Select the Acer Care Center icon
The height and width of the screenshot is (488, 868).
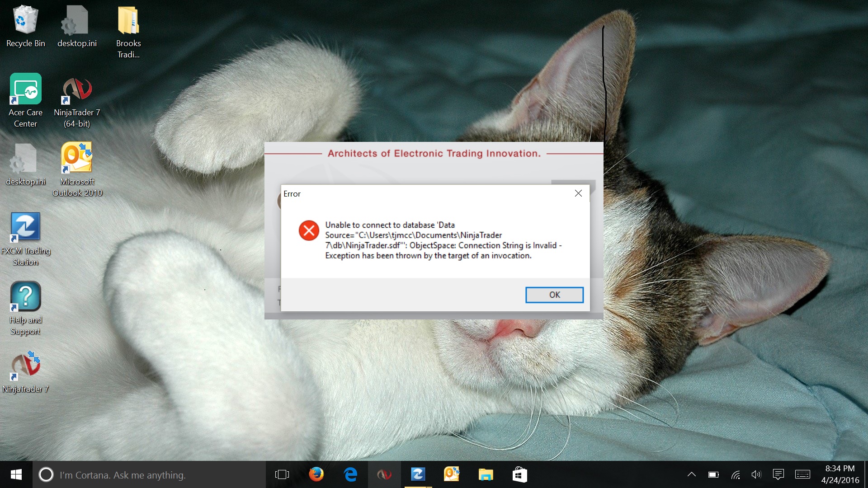click(25, 100)
